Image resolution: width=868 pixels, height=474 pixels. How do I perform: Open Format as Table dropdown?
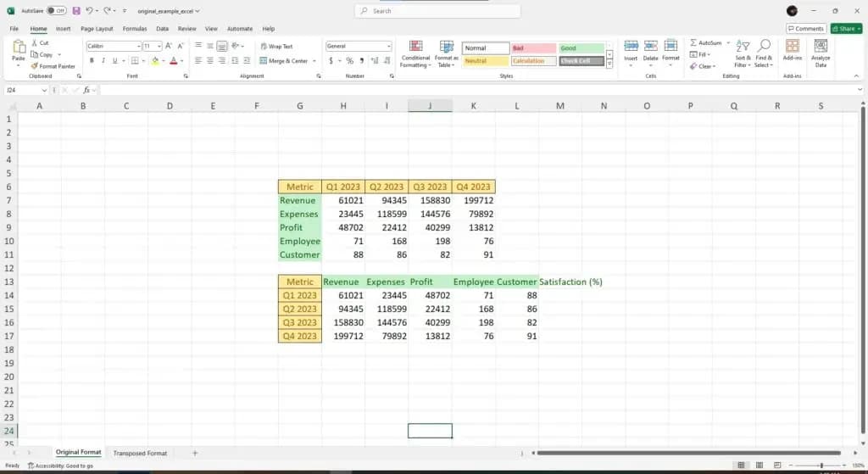pyautogui.click(x=446, y=53)
